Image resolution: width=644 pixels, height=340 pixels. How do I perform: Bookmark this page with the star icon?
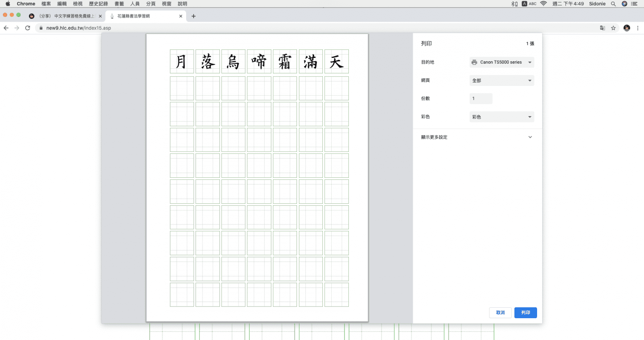click(613, 28)
